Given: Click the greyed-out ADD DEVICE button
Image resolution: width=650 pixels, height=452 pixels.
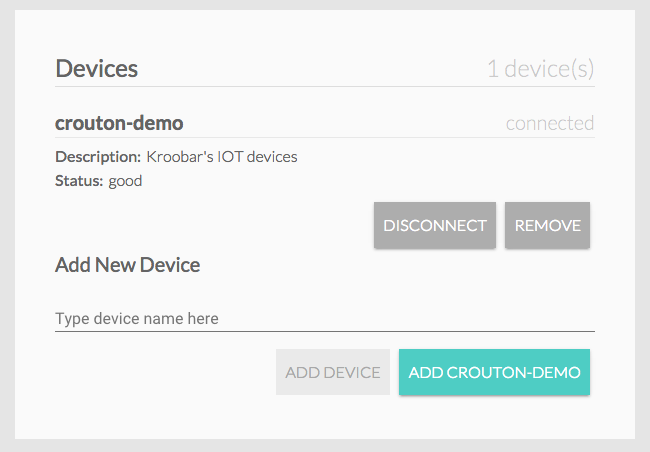Looking at the screenshot, I should pyautogui.click(x=333, y=372).
